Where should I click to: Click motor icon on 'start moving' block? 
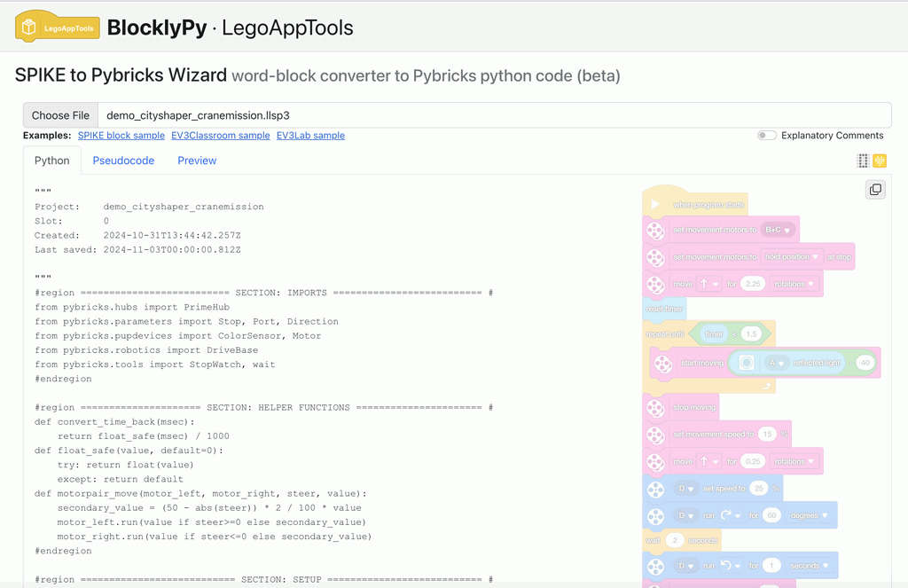tap(663, 364)
